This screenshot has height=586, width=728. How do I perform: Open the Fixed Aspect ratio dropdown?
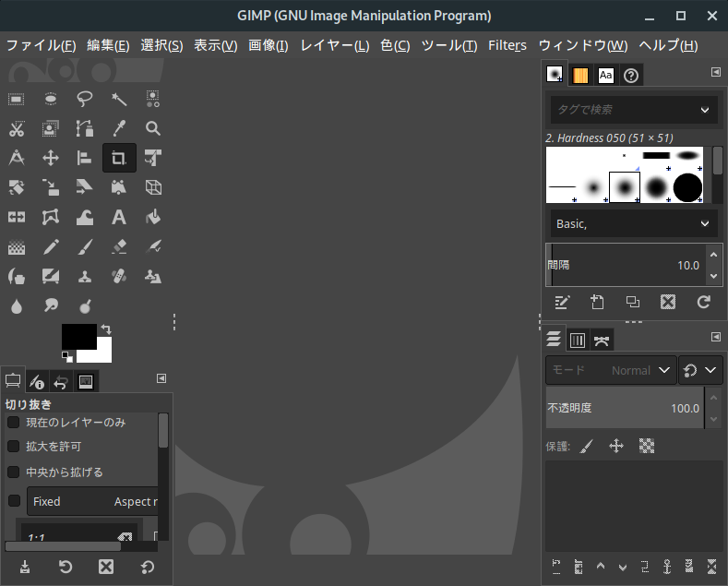[x=93, y=501]
